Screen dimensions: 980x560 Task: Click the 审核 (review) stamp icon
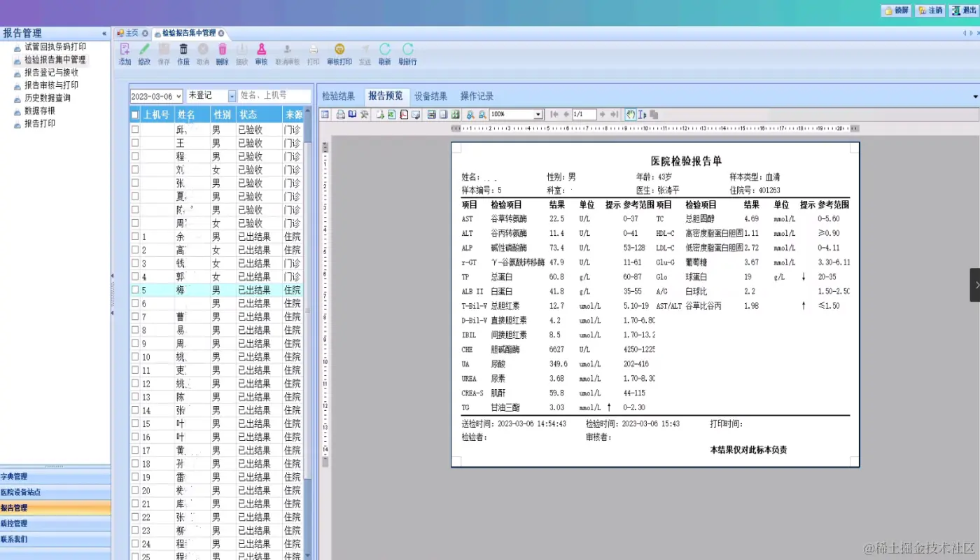(261, 49)
